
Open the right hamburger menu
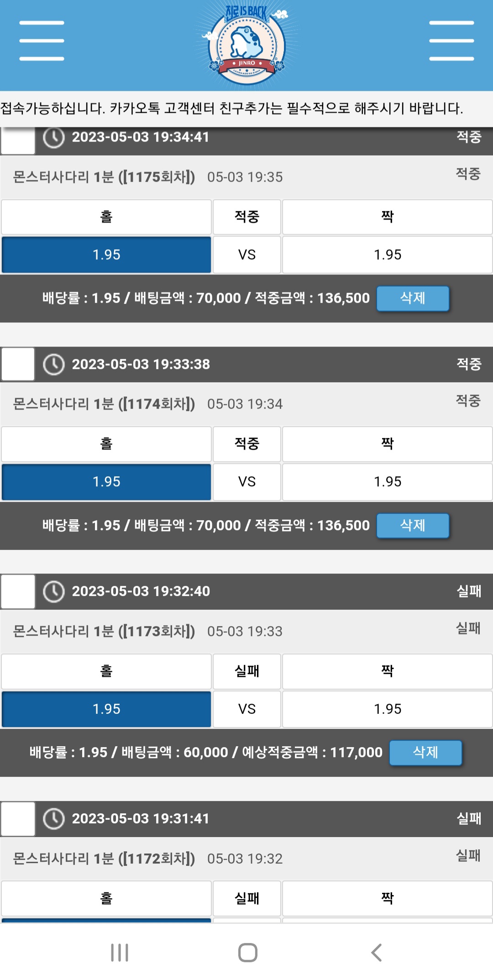coord(451,41)
